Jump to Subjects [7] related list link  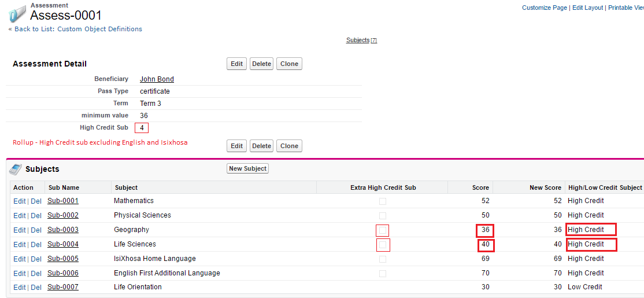point(361,41)
